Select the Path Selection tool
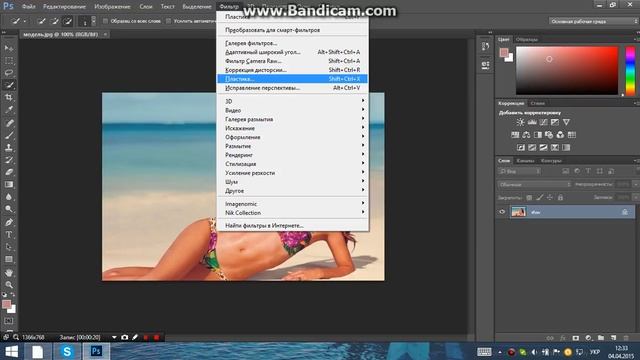 click(9, 247)
